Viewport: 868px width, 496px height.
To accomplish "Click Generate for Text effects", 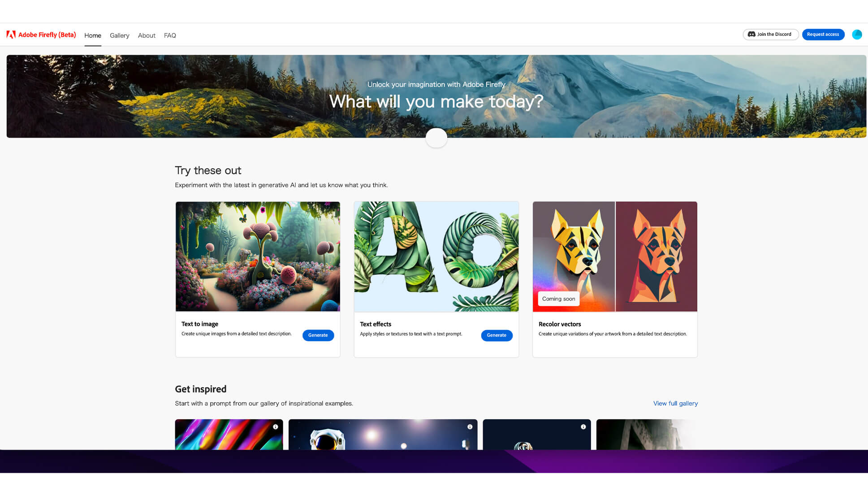I will click(x=497, y=335).
